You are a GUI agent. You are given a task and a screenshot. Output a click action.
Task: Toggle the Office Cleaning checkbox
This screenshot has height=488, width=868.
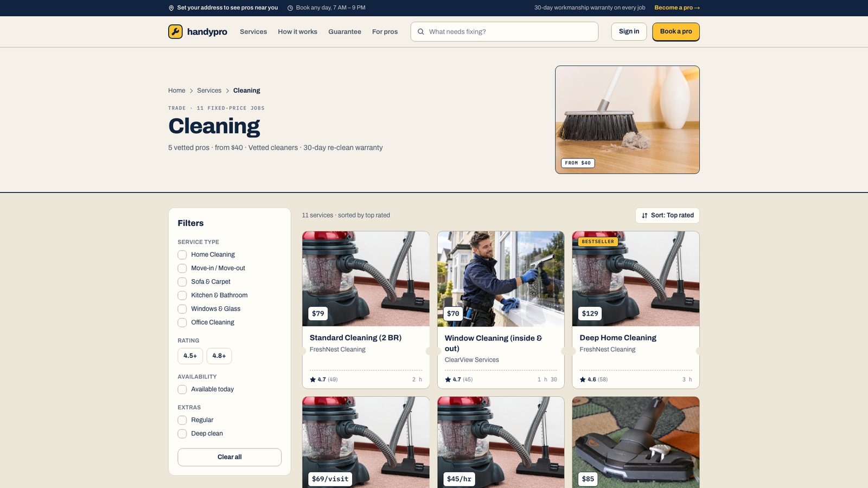182,323
